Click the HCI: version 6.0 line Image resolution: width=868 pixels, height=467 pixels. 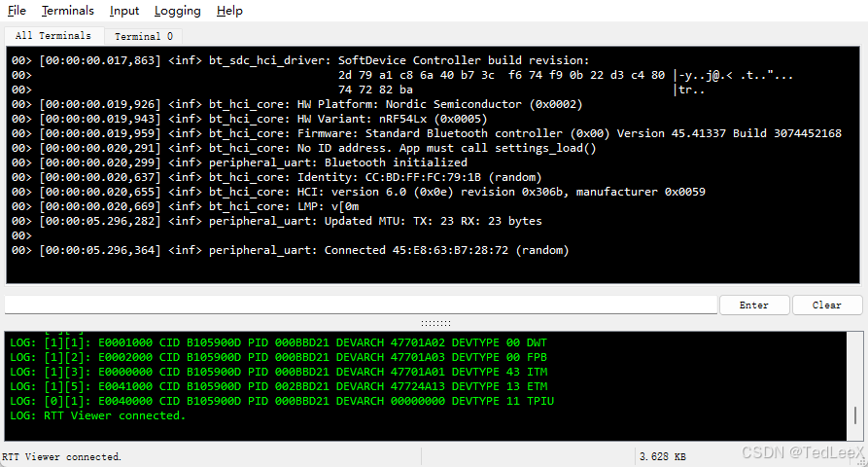click(358, 192)
